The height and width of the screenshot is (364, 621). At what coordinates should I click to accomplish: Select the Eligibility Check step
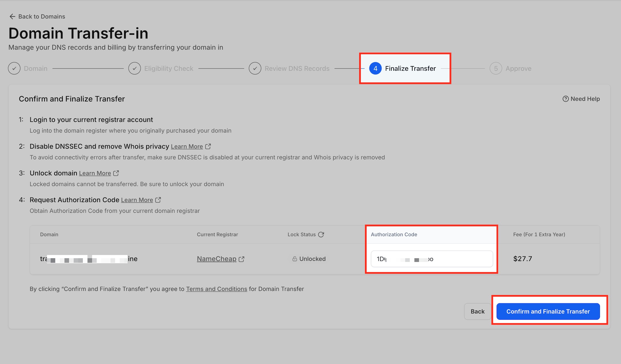(x=169, y=68)
